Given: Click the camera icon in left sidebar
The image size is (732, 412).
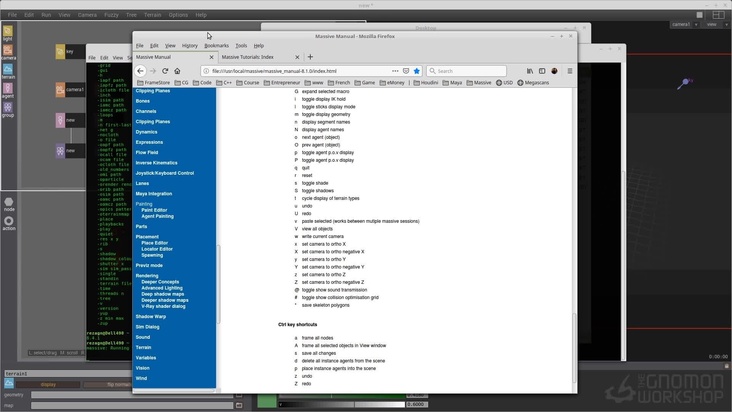Looking at the screenshot, I should pyautogui.click(x=7, y=50).
